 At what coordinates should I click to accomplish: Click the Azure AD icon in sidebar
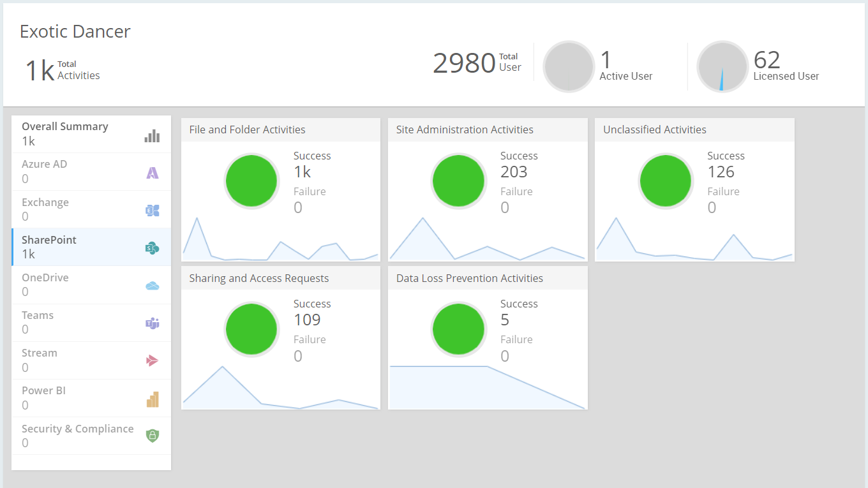coord(152,172)
